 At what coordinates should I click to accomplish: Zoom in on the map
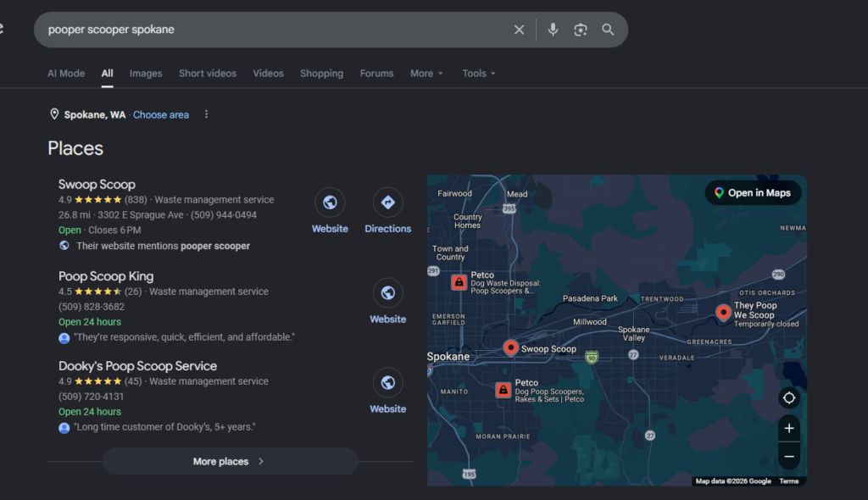(789, 428)
